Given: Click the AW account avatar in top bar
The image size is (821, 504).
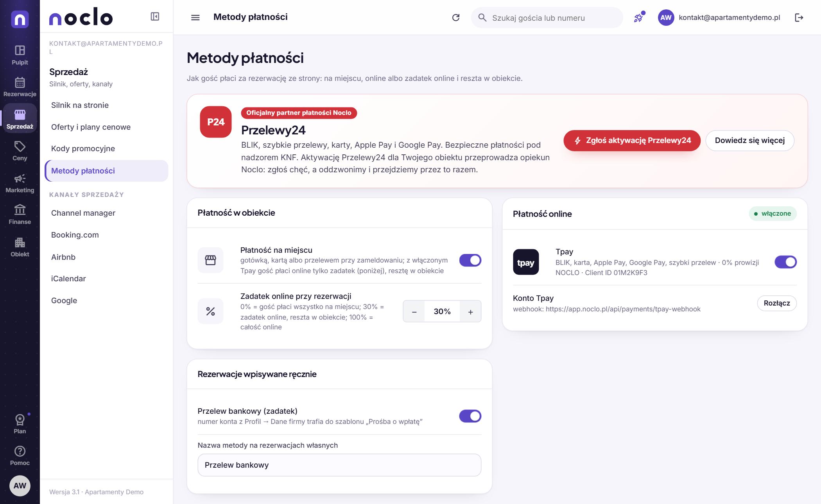Looking at the screenshot, I should 666,18.
